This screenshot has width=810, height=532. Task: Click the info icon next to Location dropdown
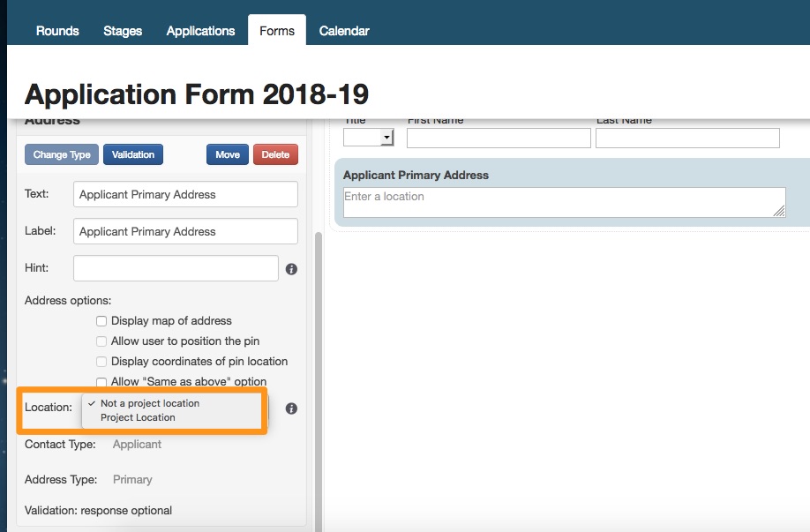tap(291, 408)
